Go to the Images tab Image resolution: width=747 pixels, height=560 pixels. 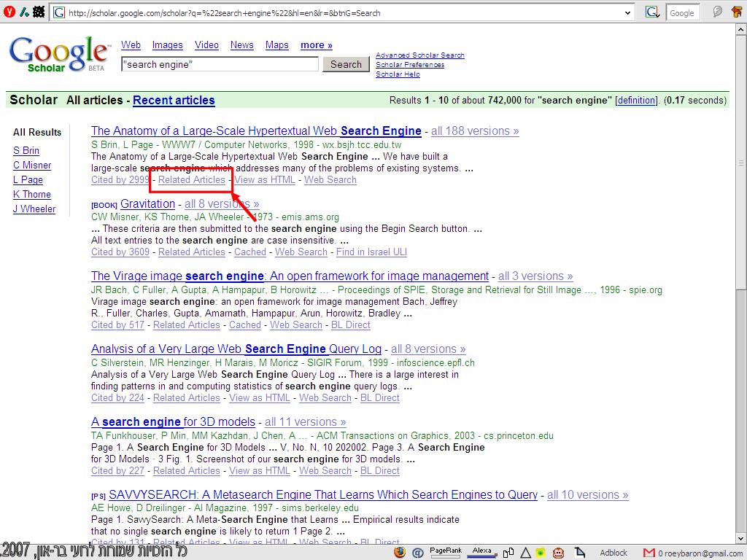(x=167, y=44)
